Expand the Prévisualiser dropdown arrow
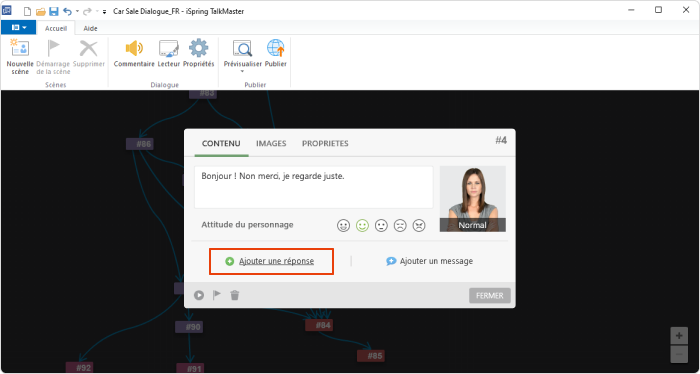 [x=242, y=71]
